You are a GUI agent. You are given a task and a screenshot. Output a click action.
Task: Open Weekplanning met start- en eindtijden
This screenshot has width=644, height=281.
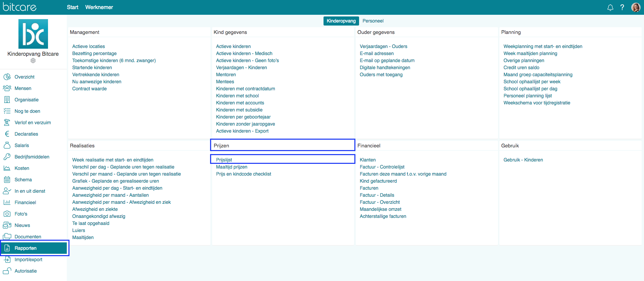pos(543,46)
